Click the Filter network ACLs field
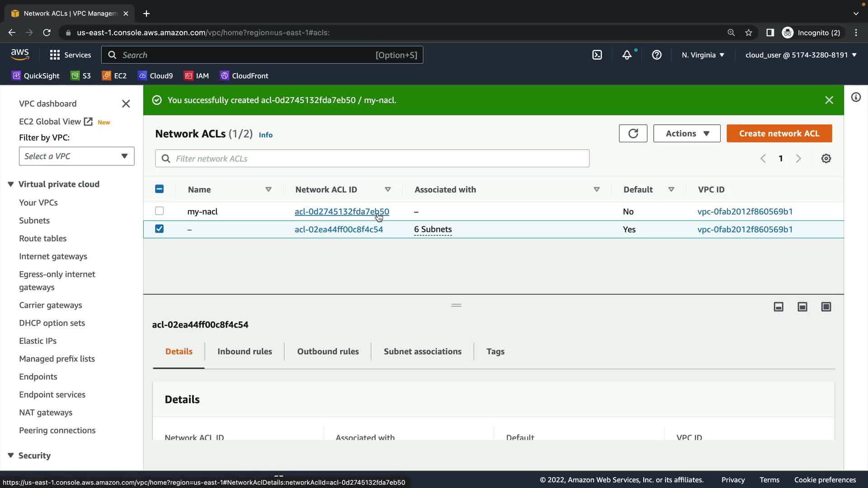The image size is (868, 488). point(372,159)
